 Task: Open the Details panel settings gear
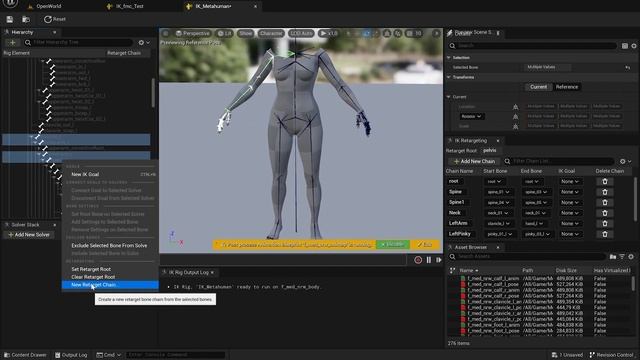[x=634, y=46]
